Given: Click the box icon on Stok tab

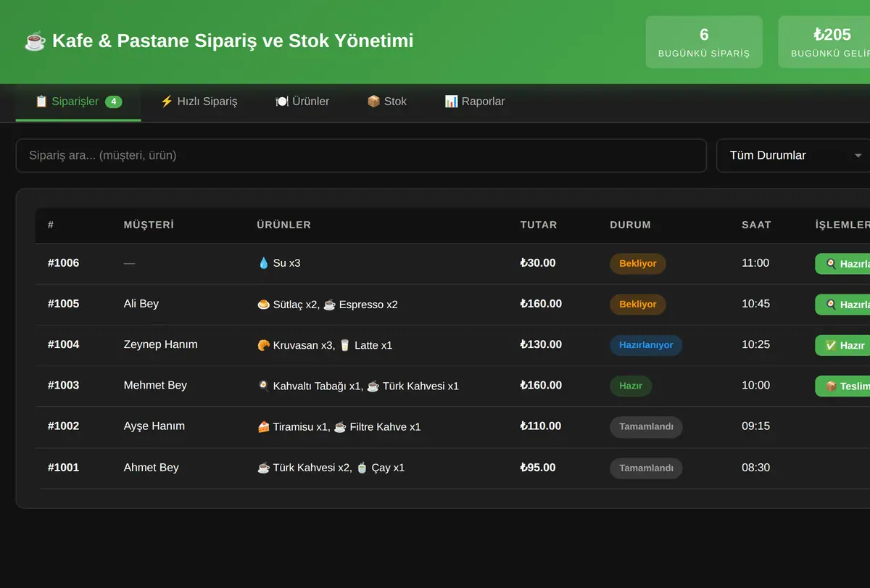Looking at the screenshot, I should 373,102.
